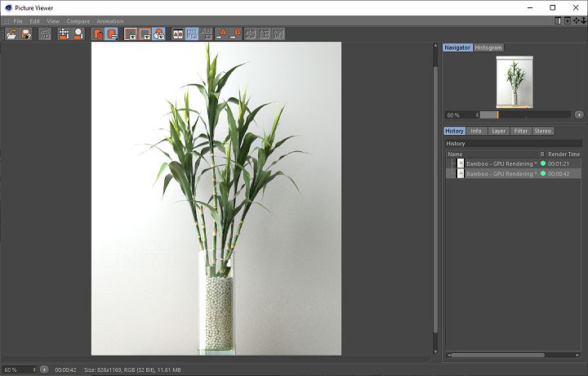Toggle the highlighted swap A/B compare button
Viewport: 588px width, 376px height.
point(193,34)
